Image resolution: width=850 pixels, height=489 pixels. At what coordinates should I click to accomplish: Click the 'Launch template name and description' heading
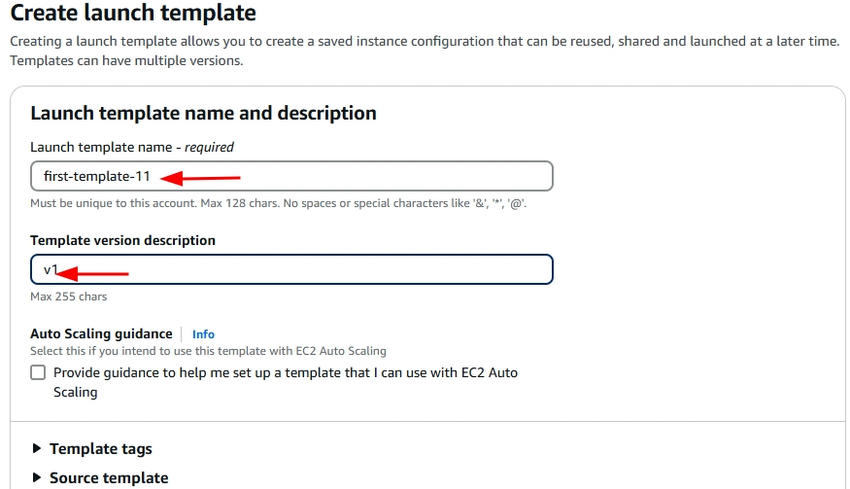tap(203, 113)
